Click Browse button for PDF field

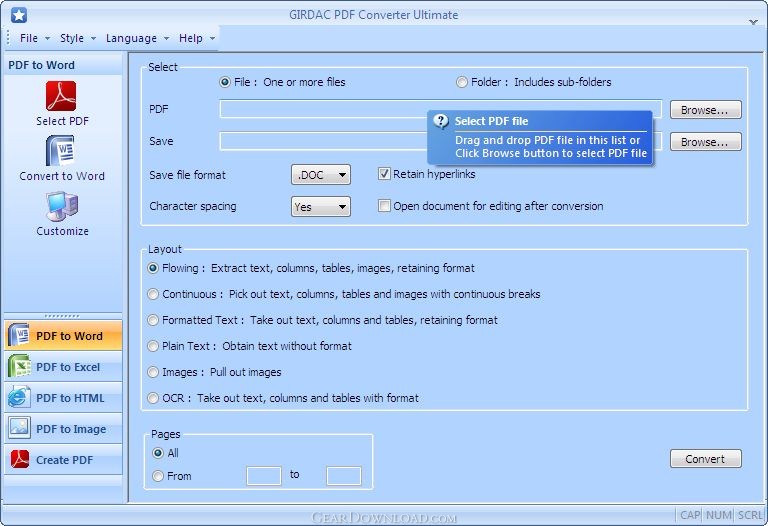click(705, 110)
